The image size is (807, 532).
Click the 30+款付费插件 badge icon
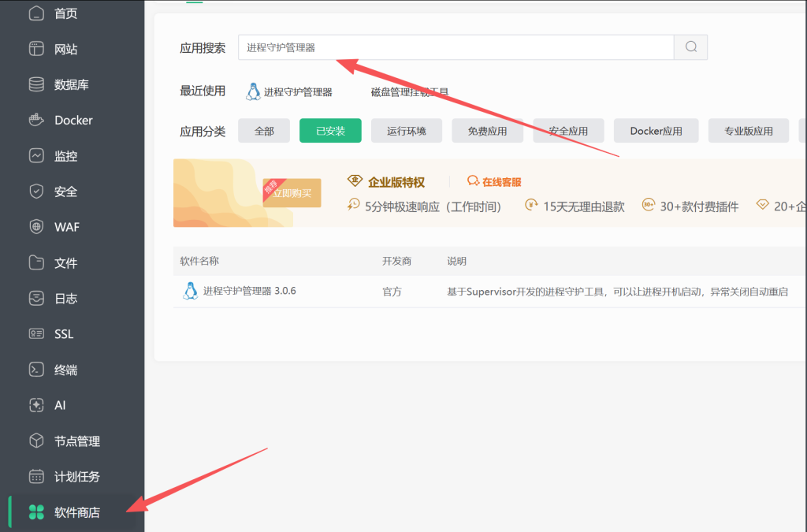coord(649,205)
